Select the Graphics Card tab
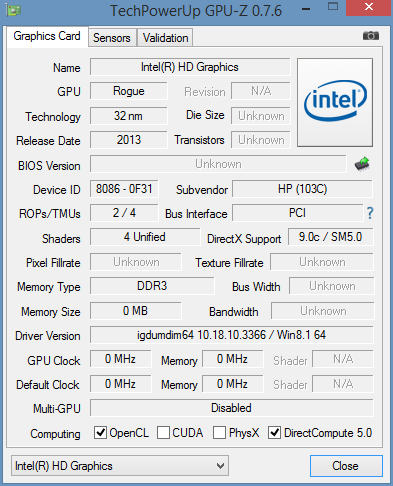The image size is (393, 486). click(47, 36)
